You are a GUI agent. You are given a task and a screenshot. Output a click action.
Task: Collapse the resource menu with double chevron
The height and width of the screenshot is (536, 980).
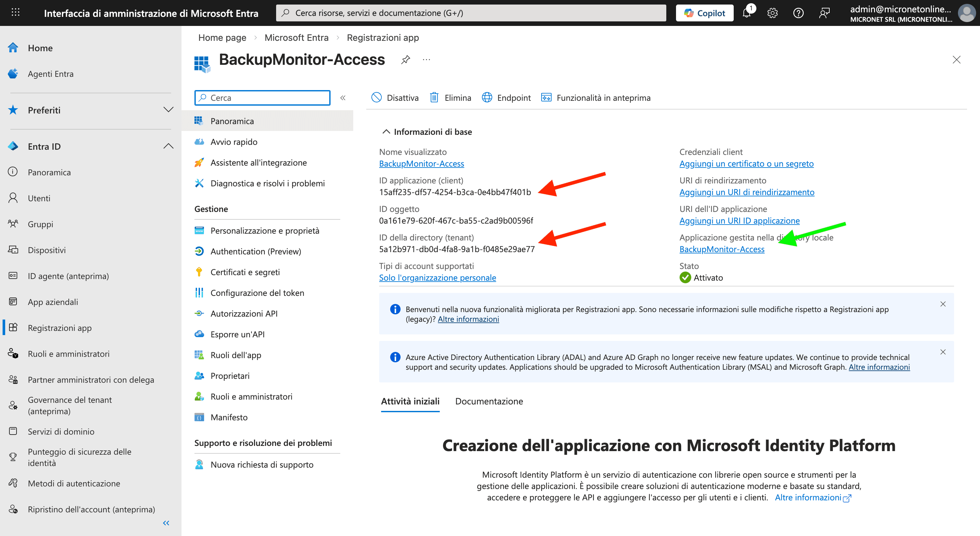click(343, 98)
